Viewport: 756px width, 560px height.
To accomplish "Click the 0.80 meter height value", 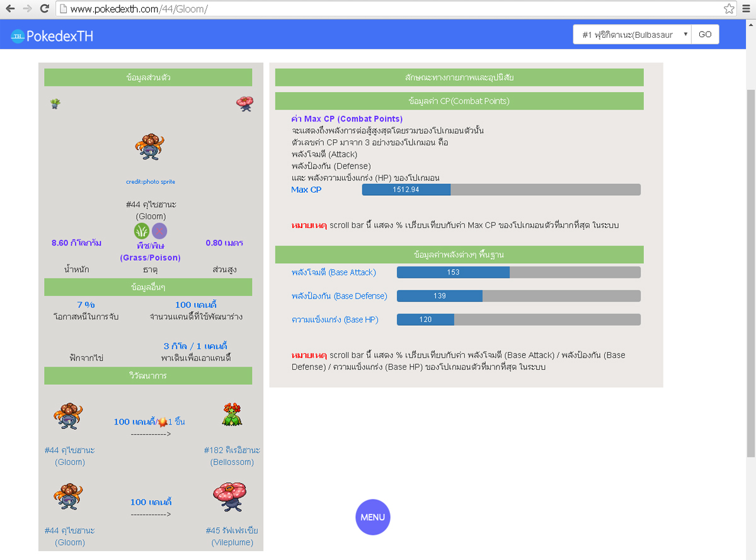I will pos(224,243).
